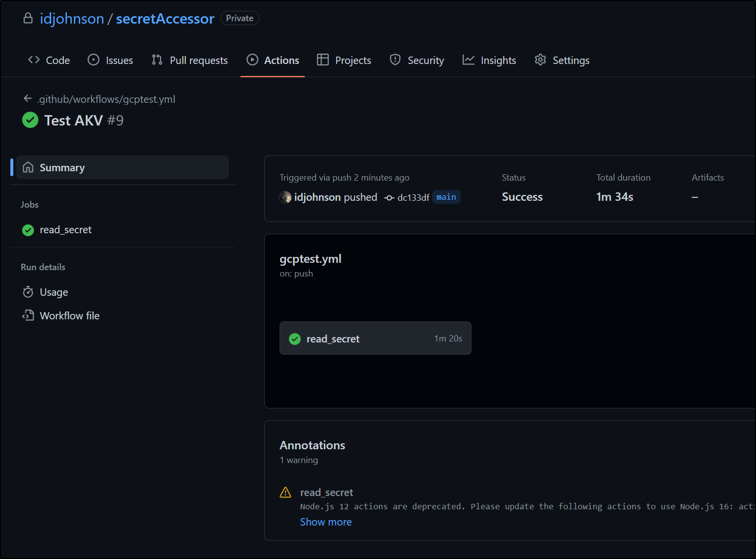This screenshot has height=559, width=756.
Task: Open commit dc133df
Action: tap(413, 198)
